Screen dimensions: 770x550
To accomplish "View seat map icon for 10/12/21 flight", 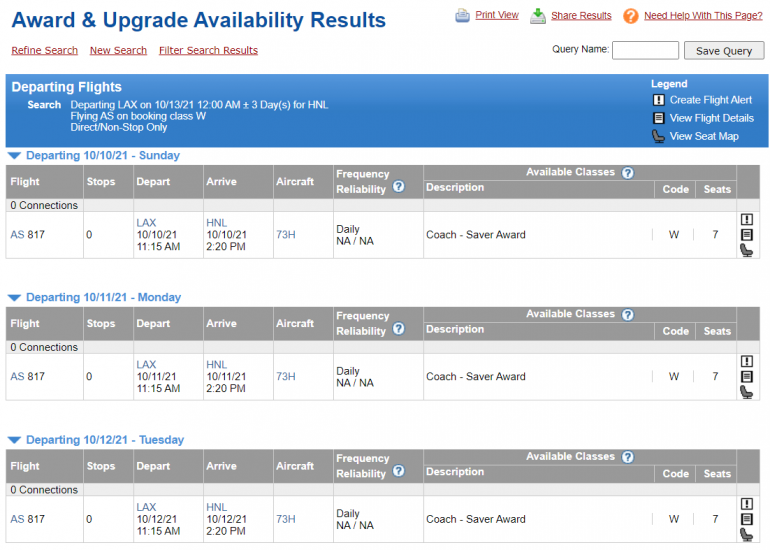I will coord(746,535).
